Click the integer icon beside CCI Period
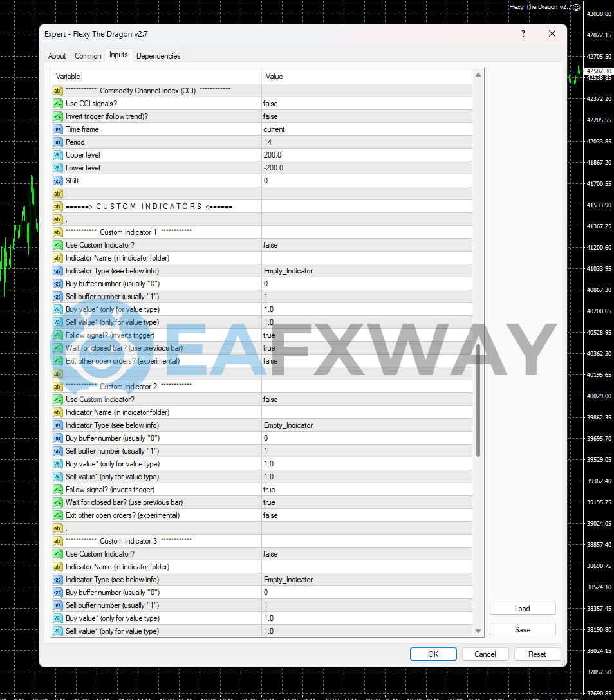 [57, 142]
